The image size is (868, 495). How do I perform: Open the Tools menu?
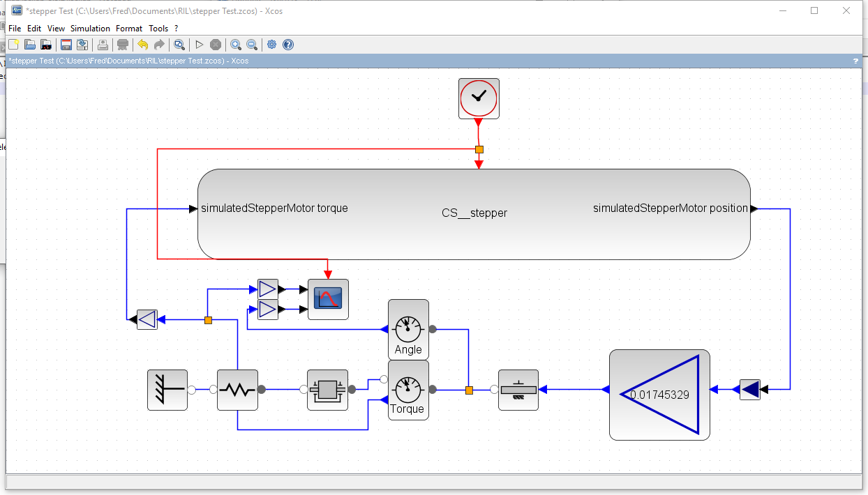(158, 29)
